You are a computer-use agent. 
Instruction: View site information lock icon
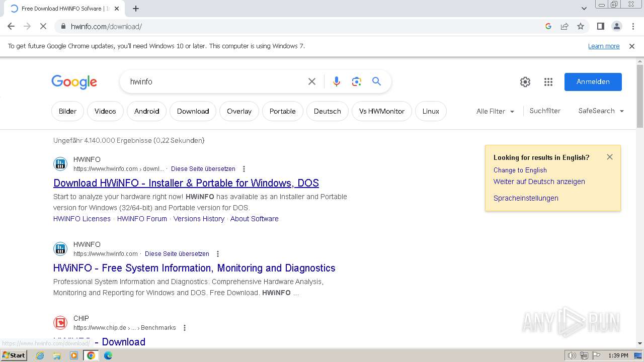(x=63, y=26)
